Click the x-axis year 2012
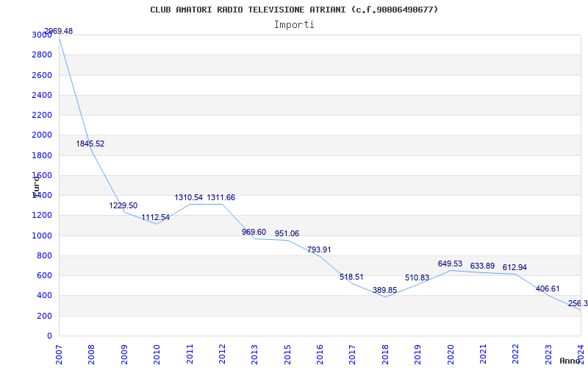The image size is (588, 368). click(x=222, y=354)
